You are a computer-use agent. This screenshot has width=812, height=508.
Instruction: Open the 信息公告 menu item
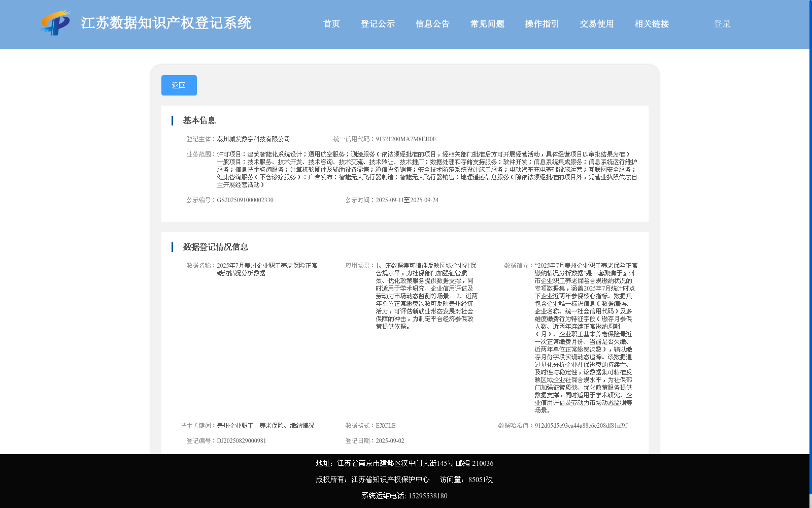tap(432, 24)
